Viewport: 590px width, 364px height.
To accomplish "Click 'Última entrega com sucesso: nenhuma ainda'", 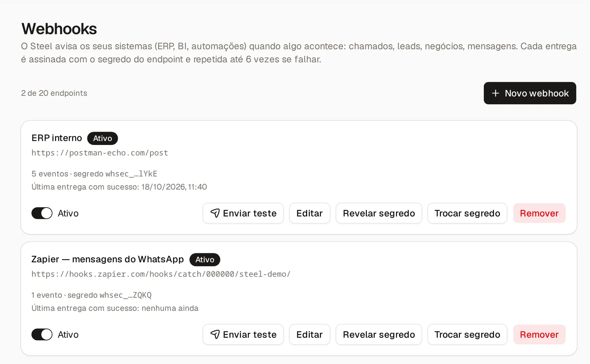I will tap(115, 308).
